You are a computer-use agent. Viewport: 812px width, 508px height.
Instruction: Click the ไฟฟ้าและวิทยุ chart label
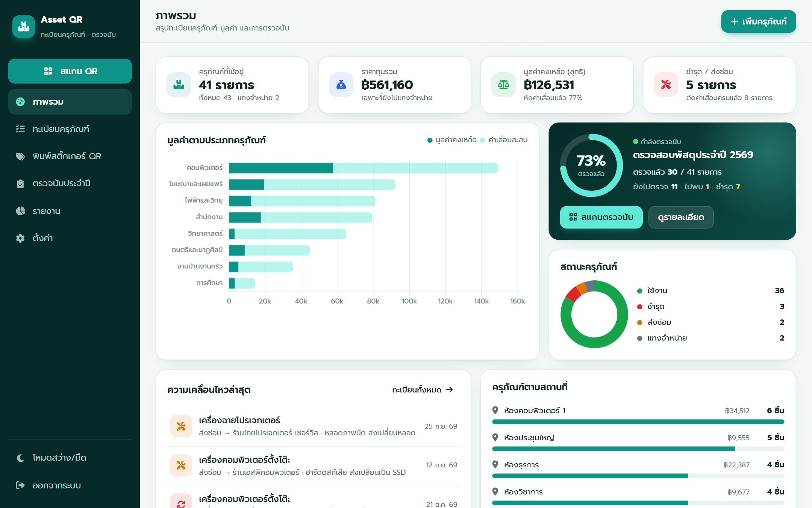tap(204, 201)
